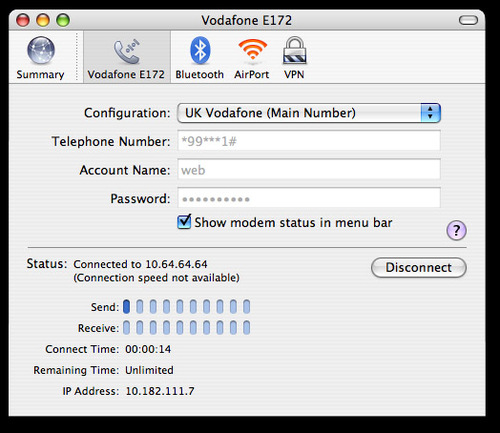
Task: Click the Disconnect button
Action: coord(419,267)
